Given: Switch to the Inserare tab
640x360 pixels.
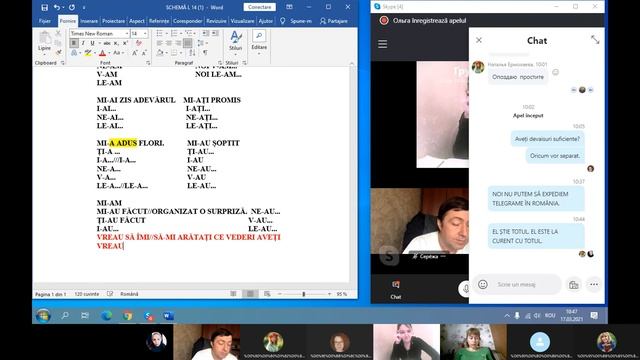Looking at the screenshot, I should click(89, 21).
